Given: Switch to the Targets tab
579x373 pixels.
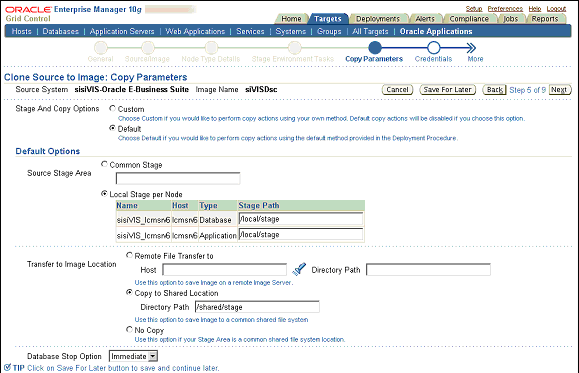Looking at the screenshot, I should click(328, 19).
